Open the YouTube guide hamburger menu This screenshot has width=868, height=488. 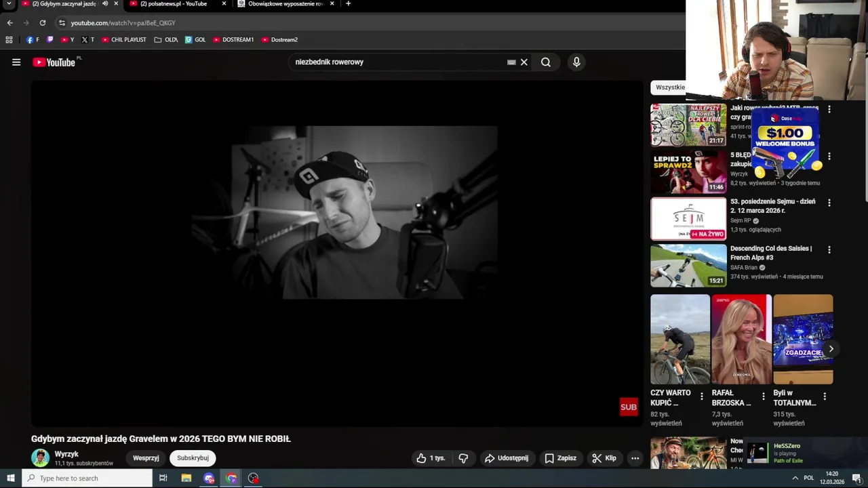point(16,62)
